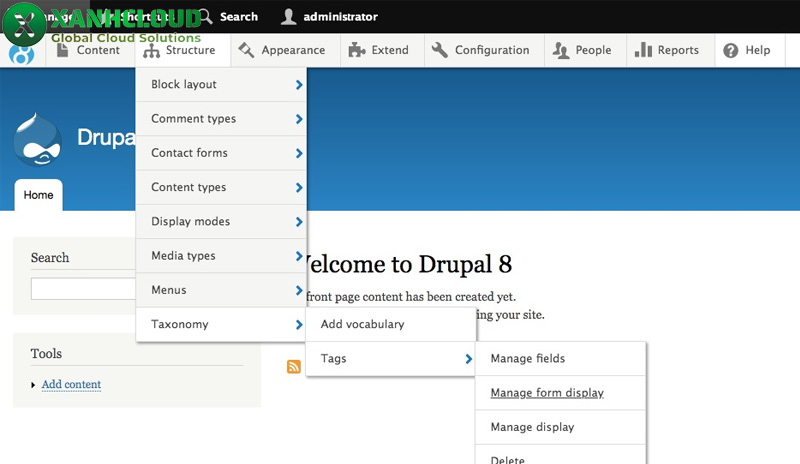Open the People toolbar tab

coord(585,50)
